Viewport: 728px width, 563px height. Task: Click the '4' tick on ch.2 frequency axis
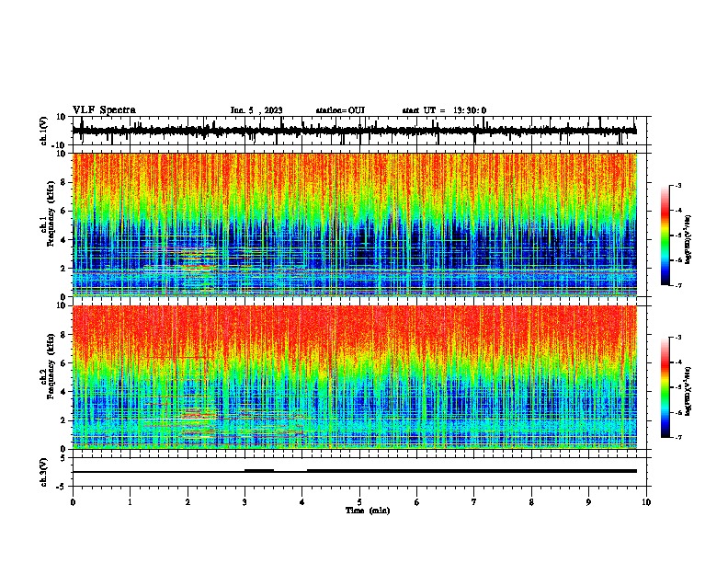tap(64, 392)
